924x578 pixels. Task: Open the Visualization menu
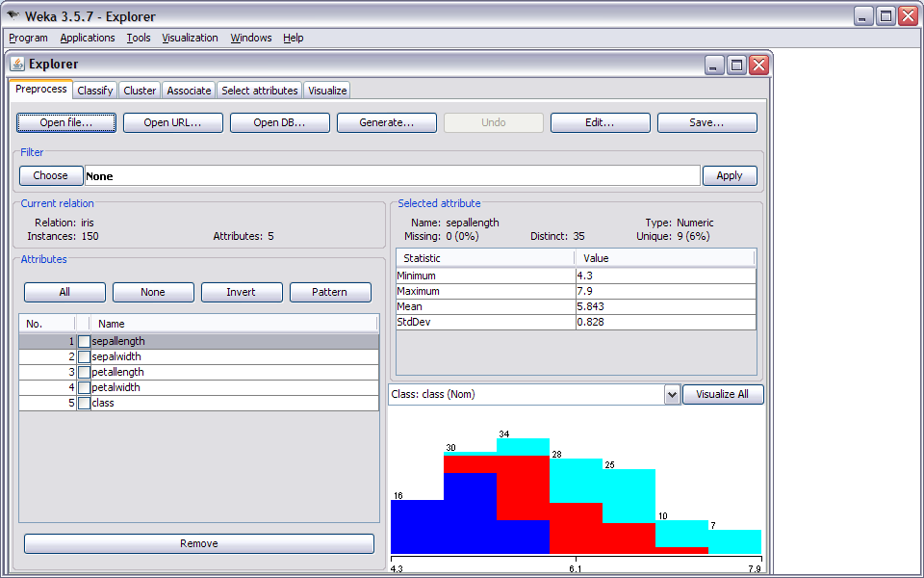(x=190, y=38)
